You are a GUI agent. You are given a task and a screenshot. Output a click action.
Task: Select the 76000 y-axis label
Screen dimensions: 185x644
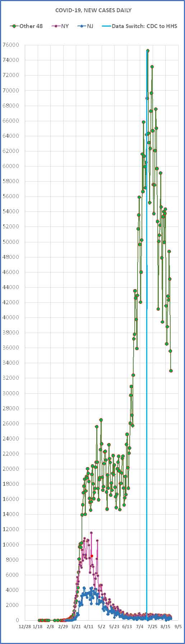coord(12,45)
